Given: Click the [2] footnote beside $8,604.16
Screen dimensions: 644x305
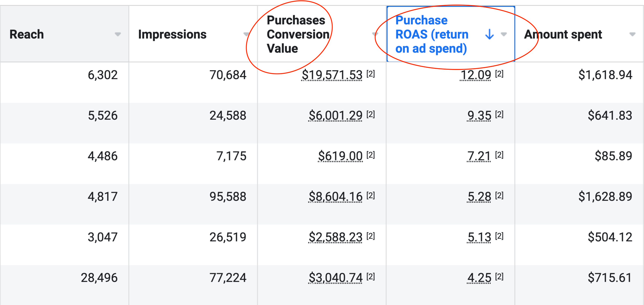Looking at the screenshot, I should [370, 195].
